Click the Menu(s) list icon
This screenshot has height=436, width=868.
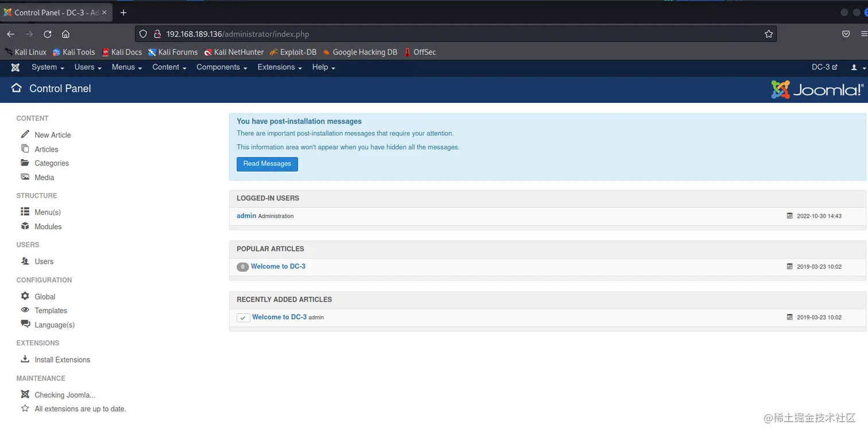point(25,212)
